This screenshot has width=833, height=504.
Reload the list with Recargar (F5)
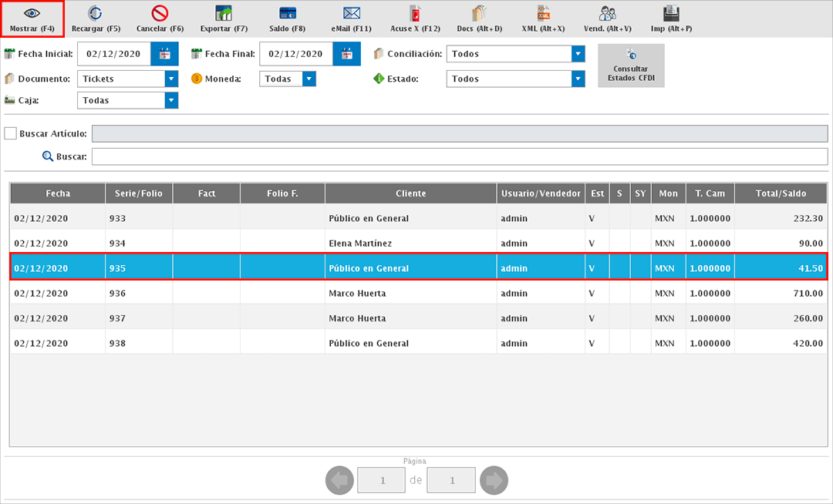tap(96, 13)
